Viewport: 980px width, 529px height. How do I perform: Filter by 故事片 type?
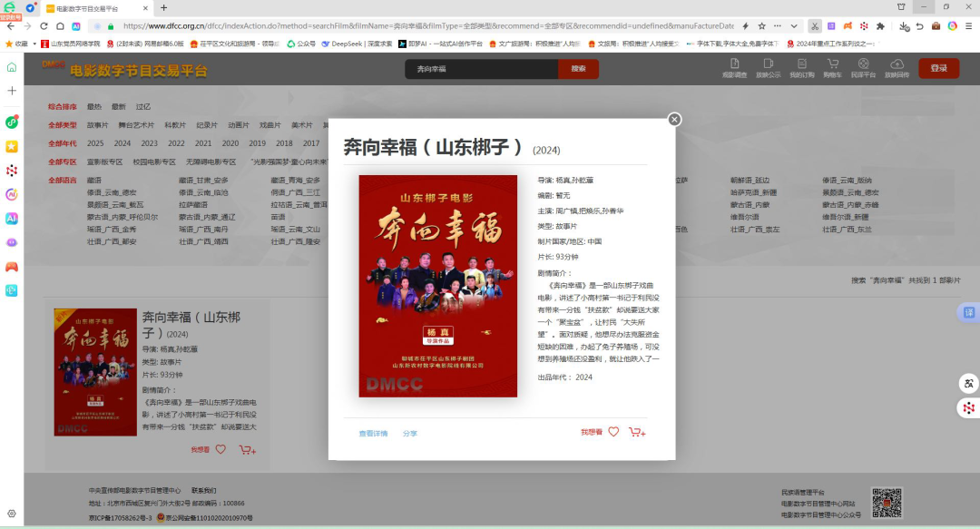(97, 125)
